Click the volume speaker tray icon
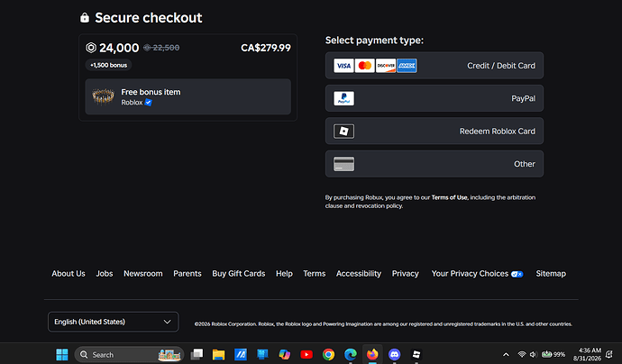The height and width of the screenshot is (364, 622). click(x=533, y=354)
